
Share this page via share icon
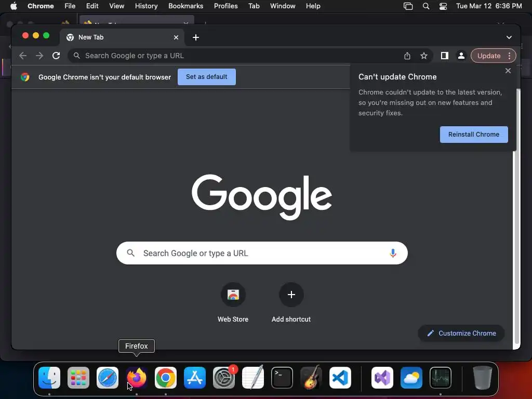coord(407,56)
